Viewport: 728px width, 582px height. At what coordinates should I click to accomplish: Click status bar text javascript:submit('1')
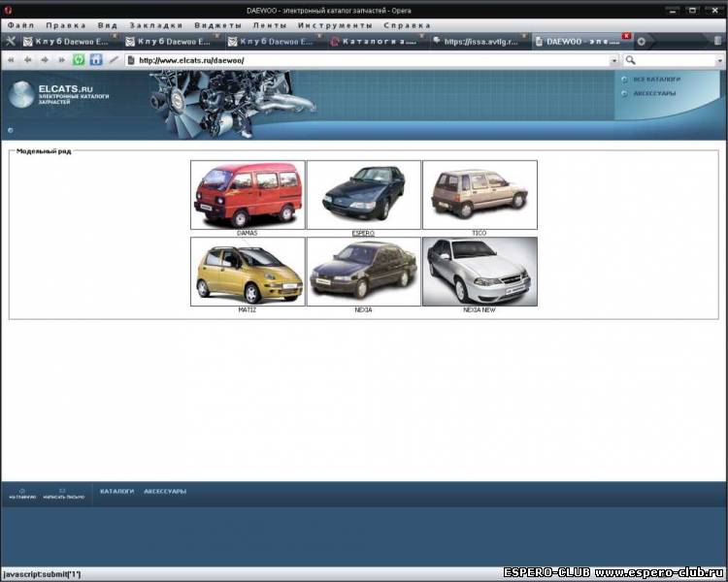(x=42, y=574)
